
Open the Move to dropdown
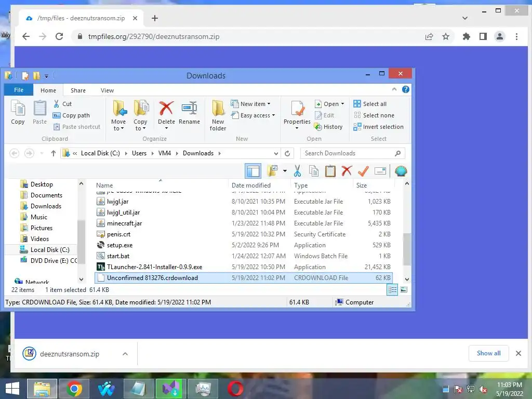[x=118, y=116]
